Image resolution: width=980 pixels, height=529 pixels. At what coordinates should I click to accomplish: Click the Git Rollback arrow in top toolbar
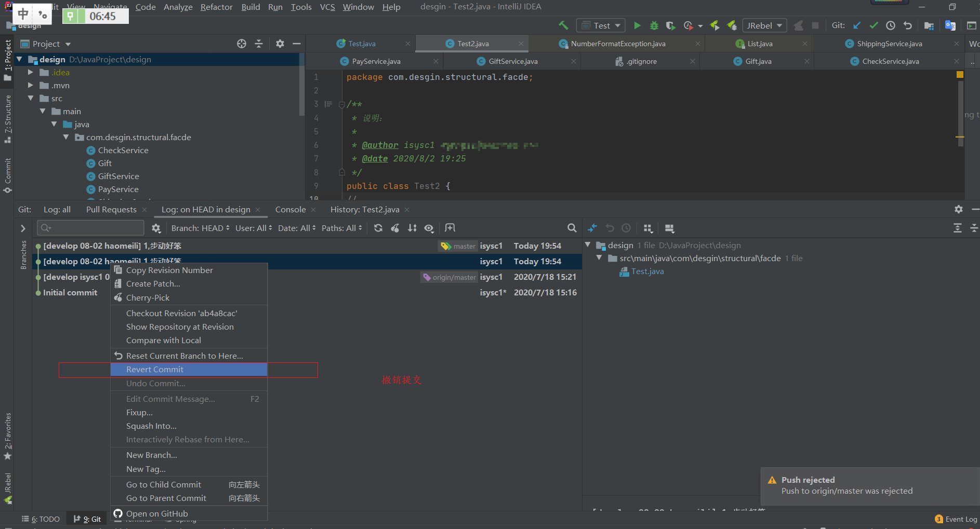[908, 25]
